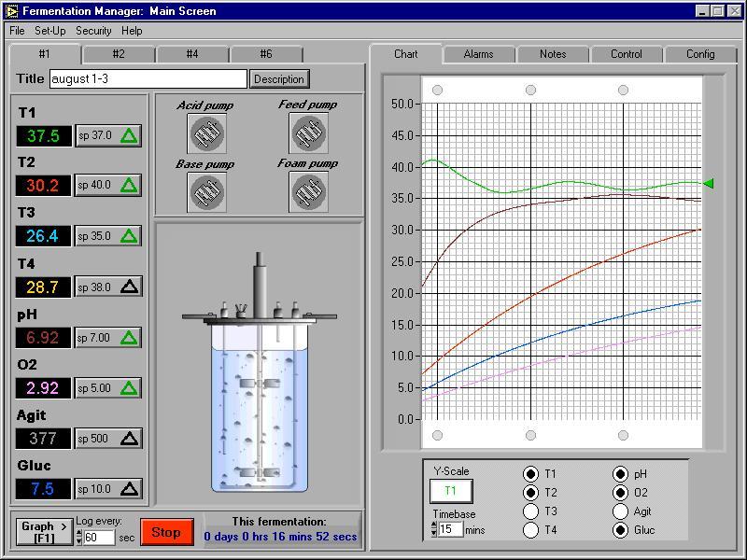Click the Timebase value field 15
The width and height of the screenshot is (747, 560).
coord(451,529)
